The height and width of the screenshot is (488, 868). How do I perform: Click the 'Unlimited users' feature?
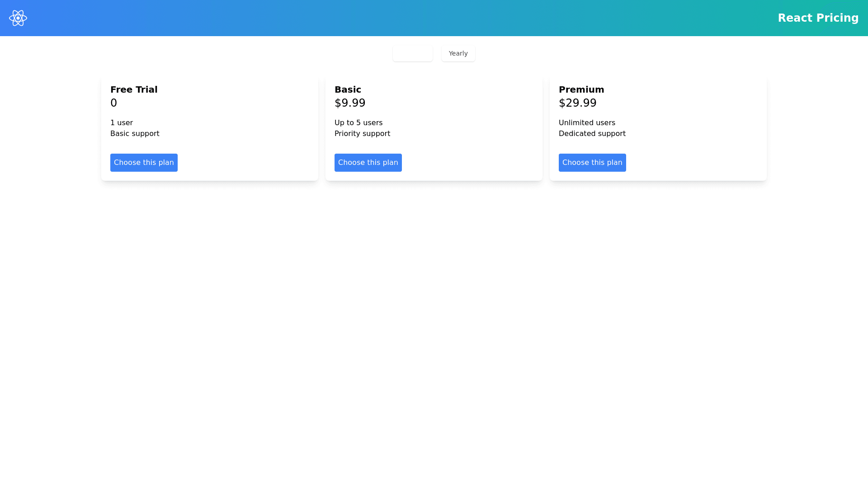pos(587,123)
